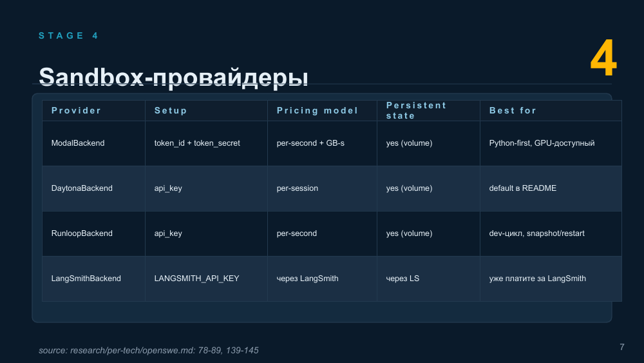The width and height of the screenshot is (644, 363).
Task: Click the 'Provider' column header
Action: tap(93, 111)
